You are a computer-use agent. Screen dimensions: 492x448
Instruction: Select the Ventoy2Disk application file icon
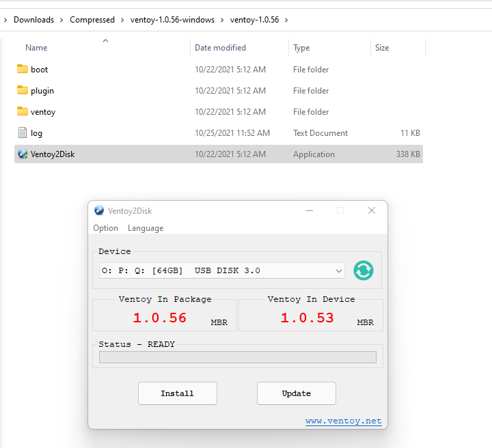(23, 154)
